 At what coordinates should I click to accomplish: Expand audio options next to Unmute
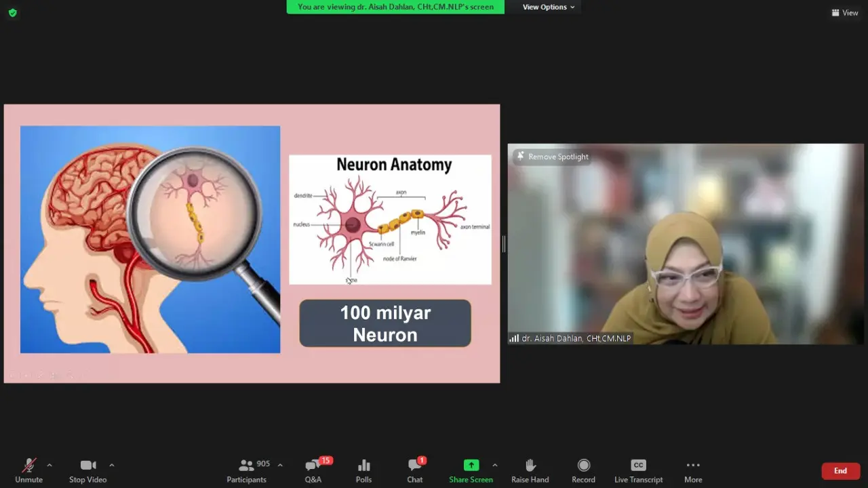tap(50, 465)
